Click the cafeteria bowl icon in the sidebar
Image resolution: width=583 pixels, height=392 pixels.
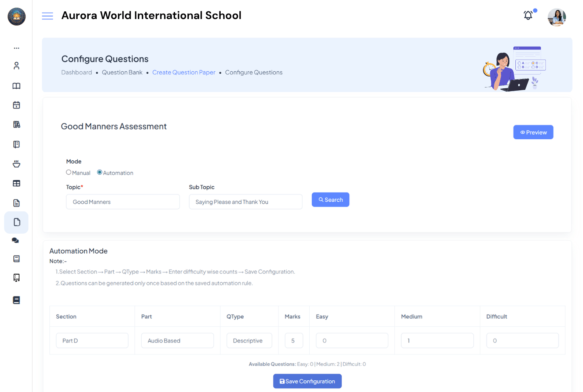16,164
